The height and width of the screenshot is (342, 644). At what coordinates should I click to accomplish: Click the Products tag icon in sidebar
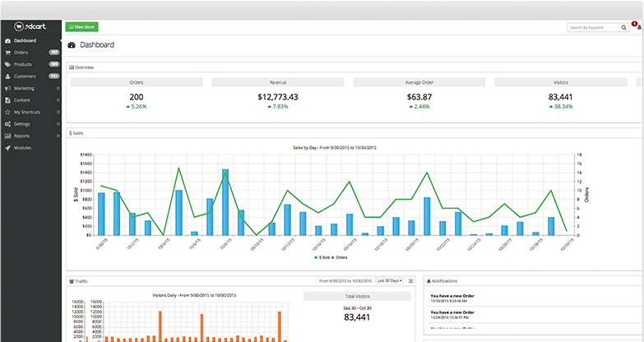pyautogui.click(x=7, y=64)
